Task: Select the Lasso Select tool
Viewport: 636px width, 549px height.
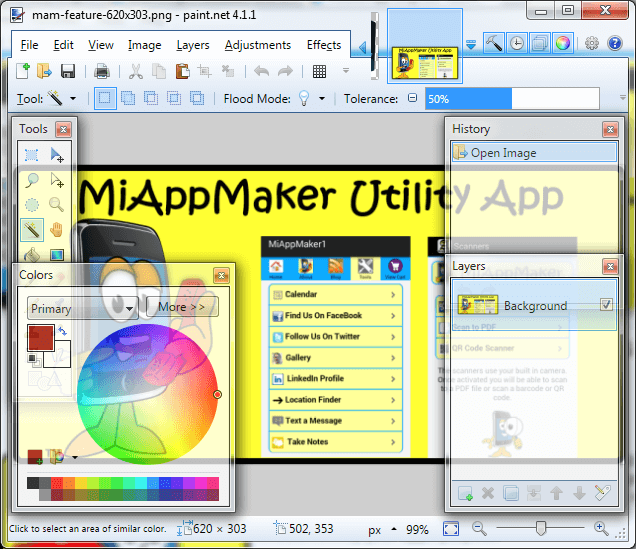Action: click(x=32, y=180)
